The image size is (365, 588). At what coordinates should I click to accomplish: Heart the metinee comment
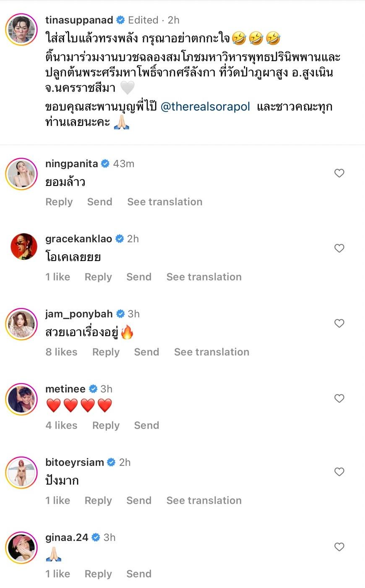click(339, 398)
